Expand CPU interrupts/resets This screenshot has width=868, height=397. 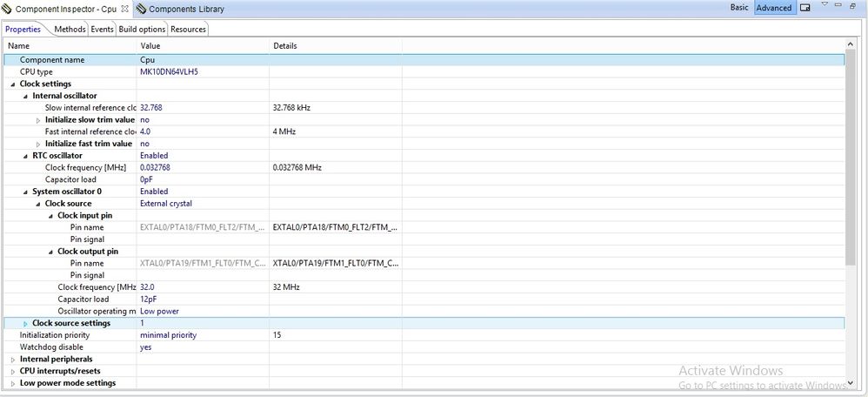tap(13, 372)
